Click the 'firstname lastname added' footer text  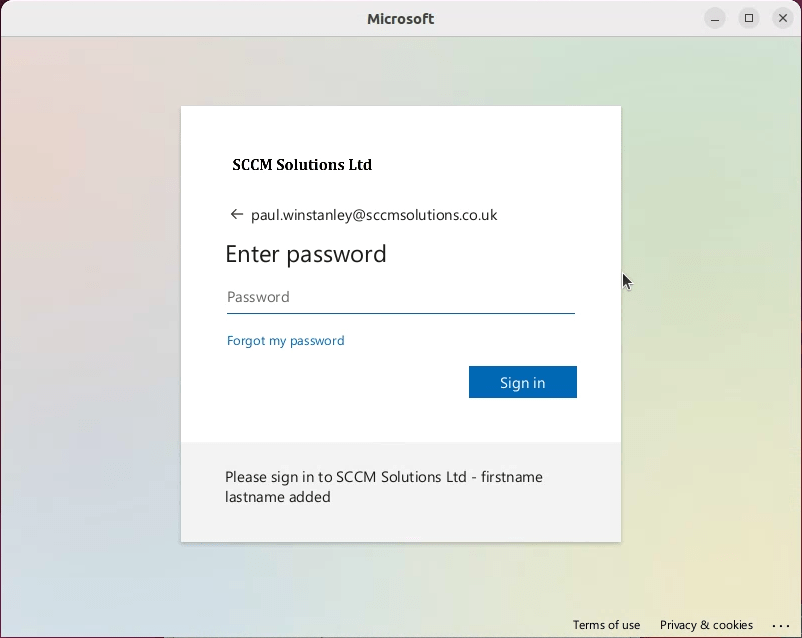(x=278, y=497)
